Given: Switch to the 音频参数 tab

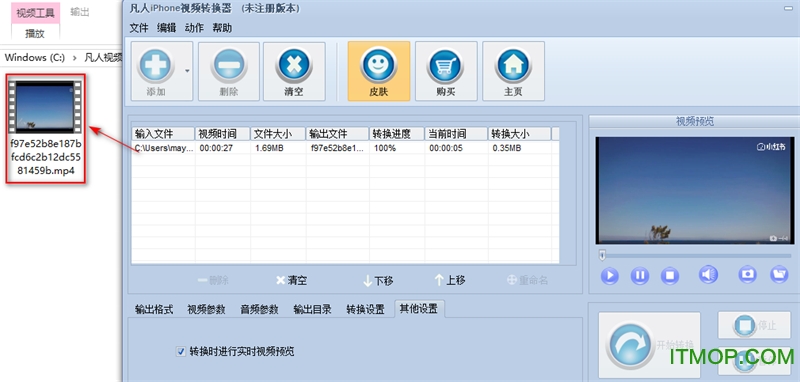Looking at the screenshot, I should click(259, 309).
